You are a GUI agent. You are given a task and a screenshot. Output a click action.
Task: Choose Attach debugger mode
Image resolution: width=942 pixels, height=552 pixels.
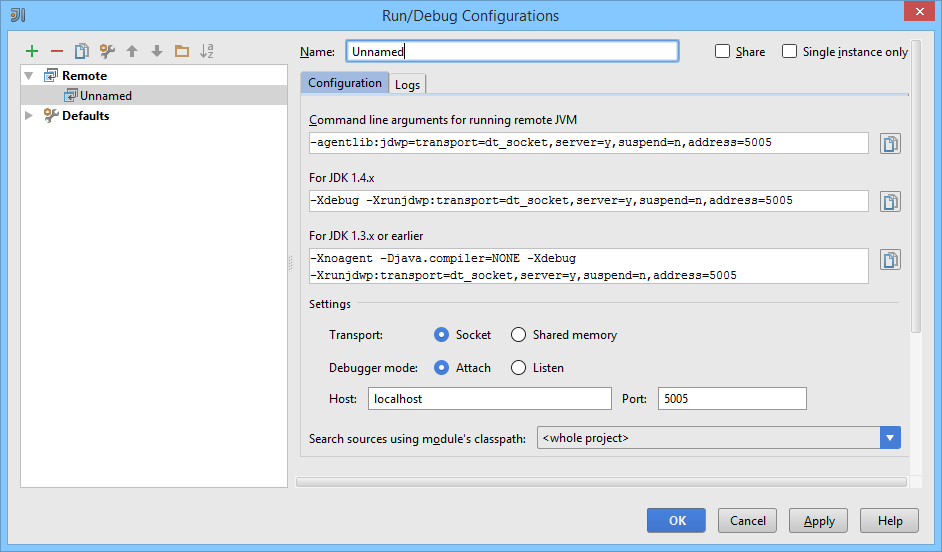[x=442, y=368]
